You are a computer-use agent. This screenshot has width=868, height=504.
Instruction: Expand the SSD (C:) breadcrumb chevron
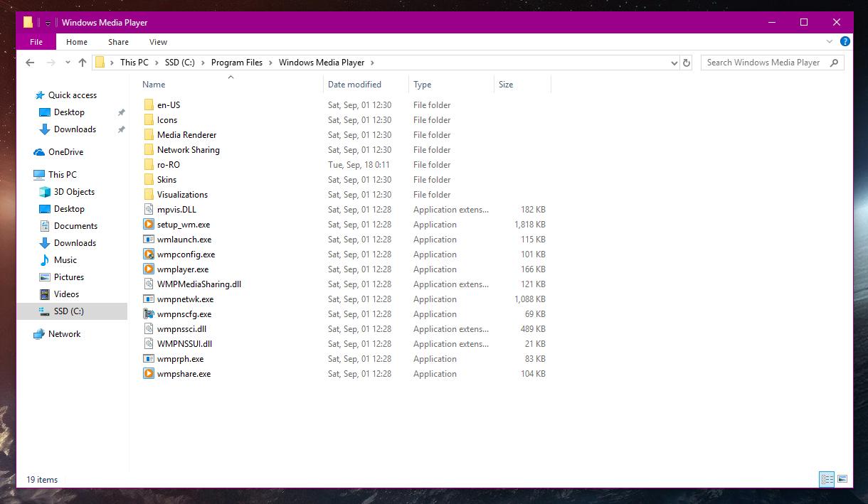[203, 63]
